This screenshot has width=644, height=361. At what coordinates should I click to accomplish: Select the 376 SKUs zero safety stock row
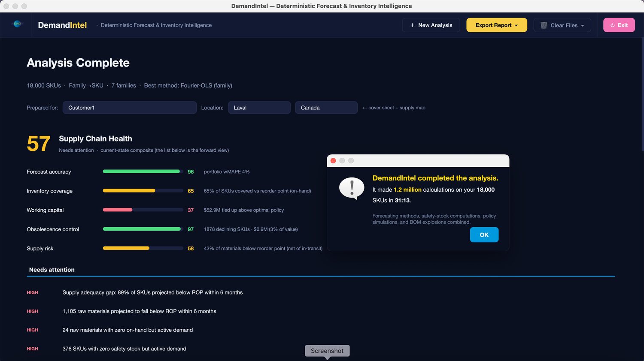(x=321, y=349)
